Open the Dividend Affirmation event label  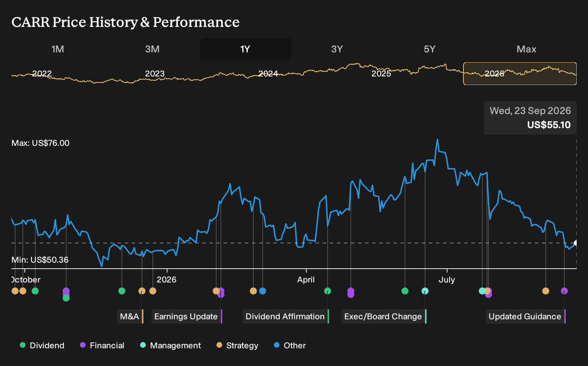click(x=286, y=316)
